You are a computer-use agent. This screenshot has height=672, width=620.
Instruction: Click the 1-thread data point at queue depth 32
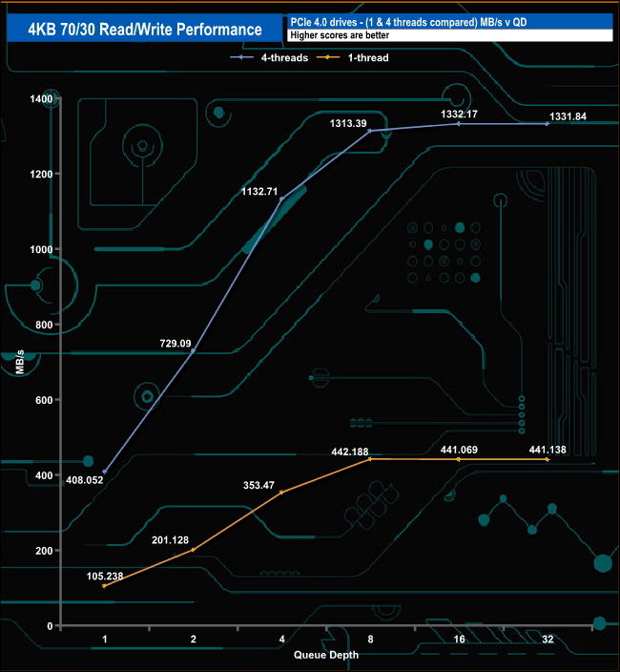click(548, 459)
